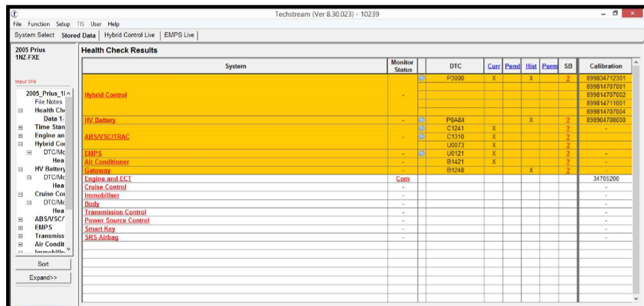Click calibration value 34705200
The height and width of the screenshot is (306, 644).
pos(606,179)
